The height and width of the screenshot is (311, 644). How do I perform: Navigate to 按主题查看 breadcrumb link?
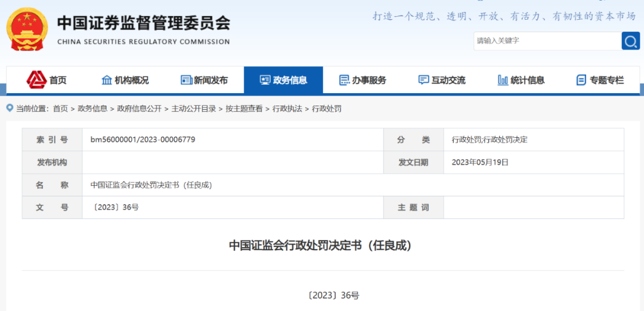click(243, 109)
